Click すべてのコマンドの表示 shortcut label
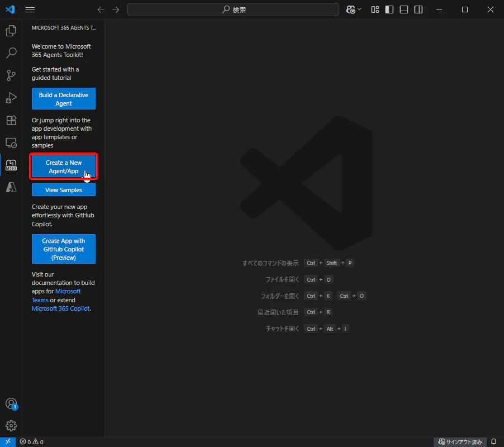Viewport: 504px width, 447px height. click(270, 263)
